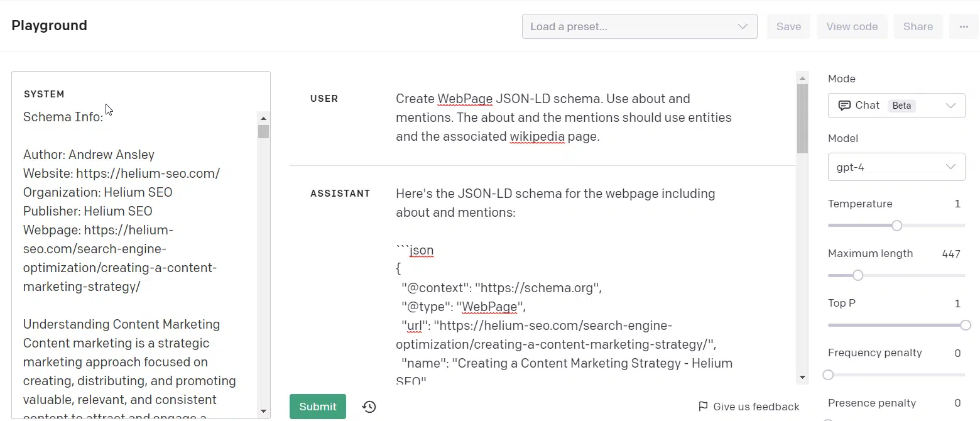The width and height of the screenshot is (980, 421).
Task: Open the Mode Chat dropdown
Action: tap(896, 106)
